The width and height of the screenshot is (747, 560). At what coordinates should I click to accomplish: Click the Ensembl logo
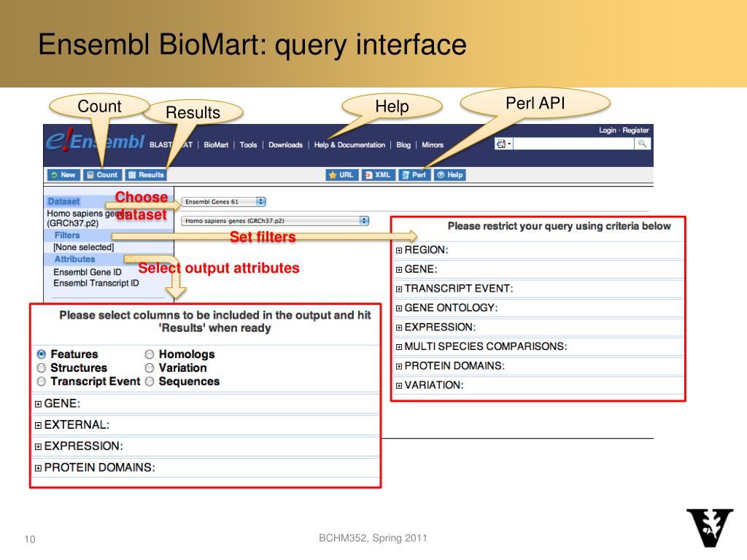(96, 141)
